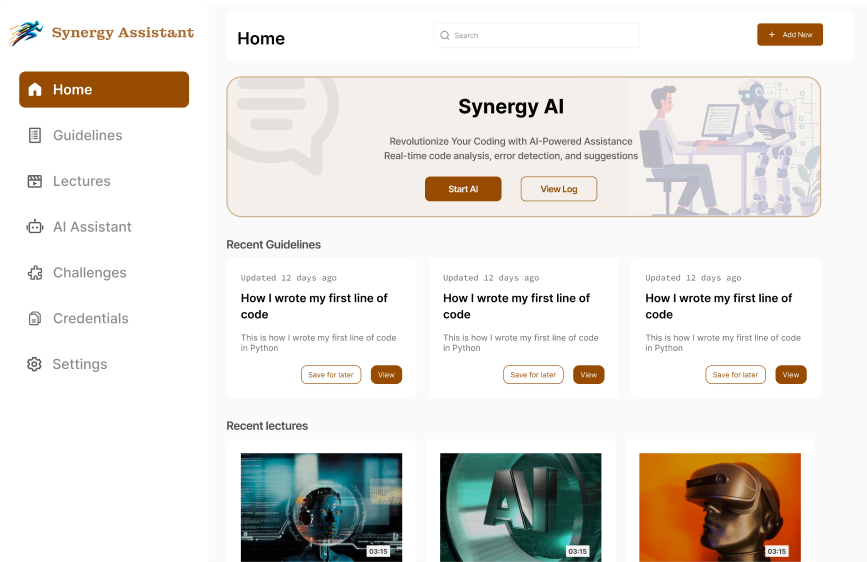Go to the Challenges menu item
The height and width of the screenshot is (562, 867).
pos(89,273)
